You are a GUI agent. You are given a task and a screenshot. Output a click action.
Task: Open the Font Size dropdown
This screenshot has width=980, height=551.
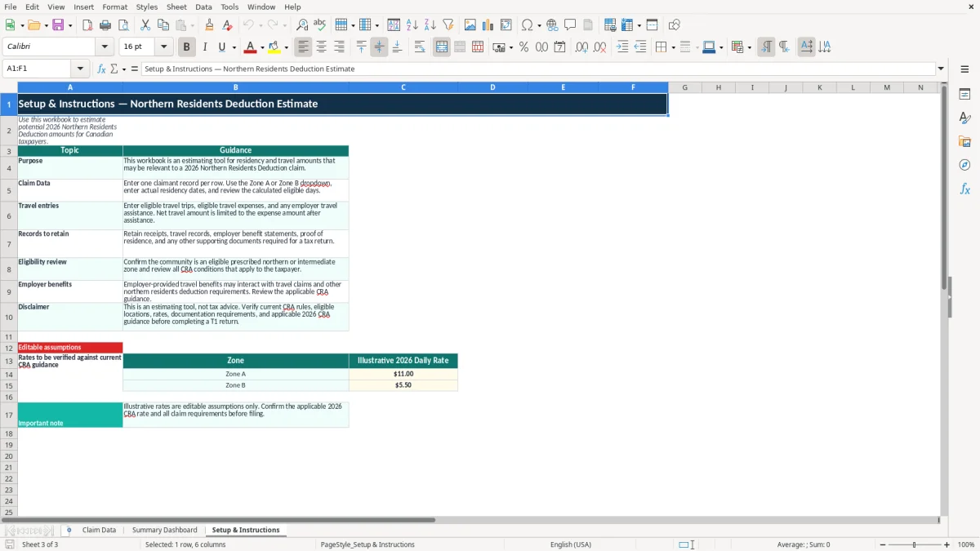coord(164,47)
